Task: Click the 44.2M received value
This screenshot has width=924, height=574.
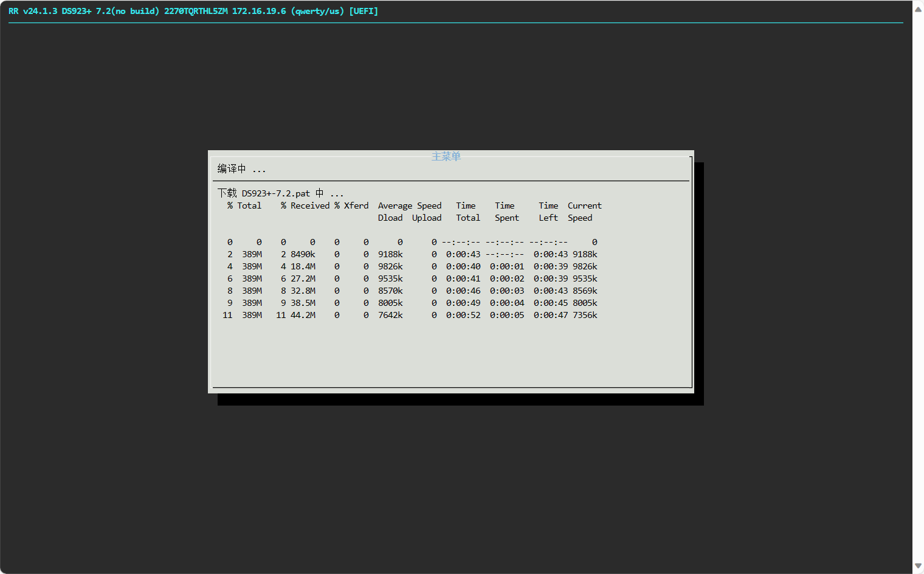Action: coord(303,315)
